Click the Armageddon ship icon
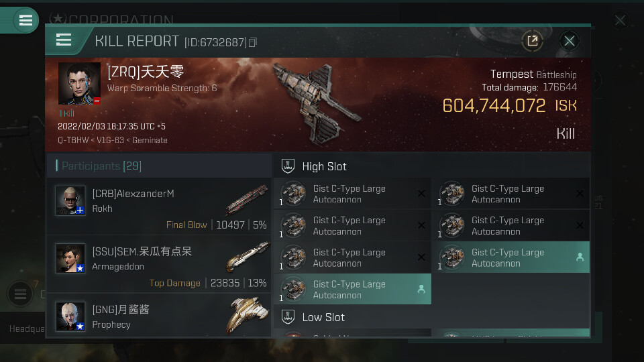644x362 pixels. [x=248, y=257]
